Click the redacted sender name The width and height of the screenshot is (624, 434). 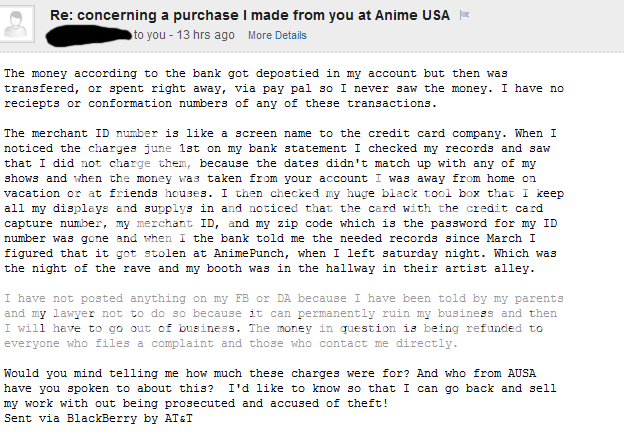pyautogui.click(x=90, y=37)
